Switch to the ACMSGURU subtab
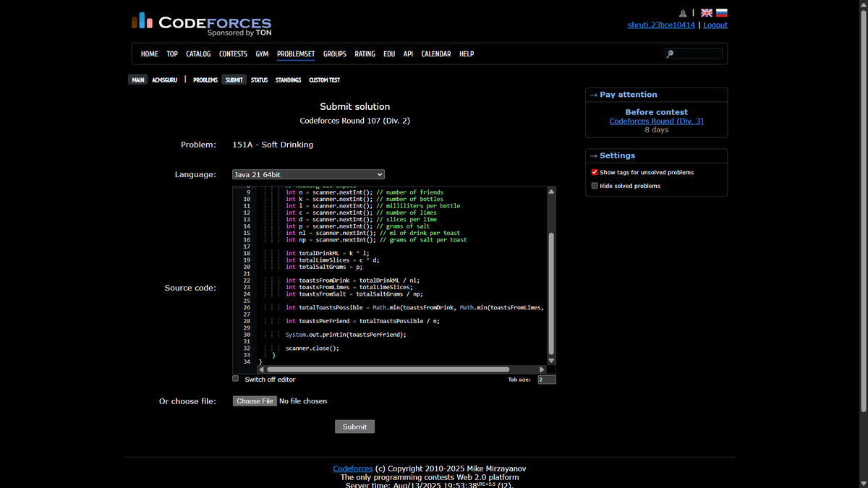868x488 pixels. point(164,80)
